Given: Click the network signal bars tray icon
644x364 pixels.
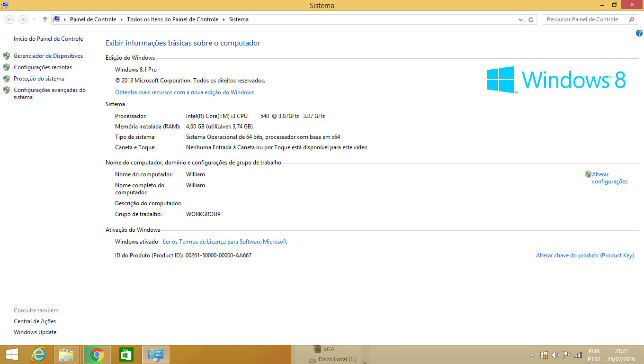Looking at the screenshot, I should (x=578, y=355).
